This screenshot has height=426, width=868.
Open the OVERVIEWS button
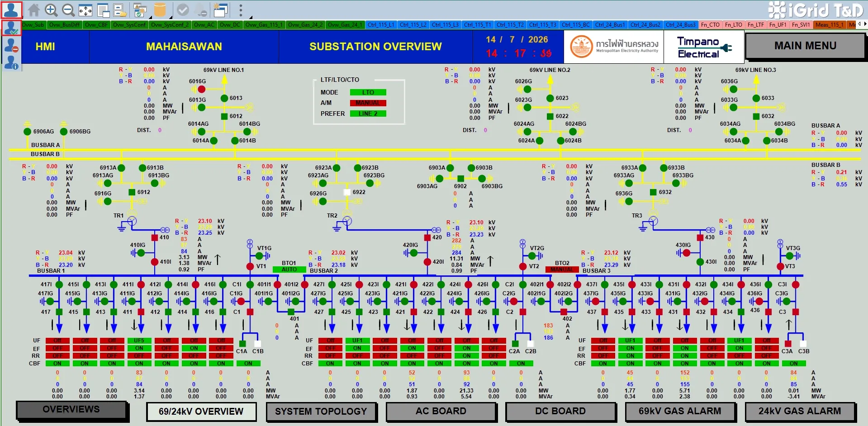click(71, 410)
